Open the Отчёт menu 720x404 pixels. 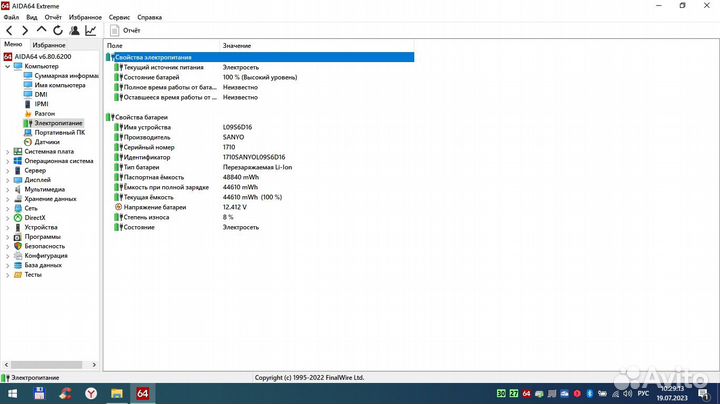[53, 17]
